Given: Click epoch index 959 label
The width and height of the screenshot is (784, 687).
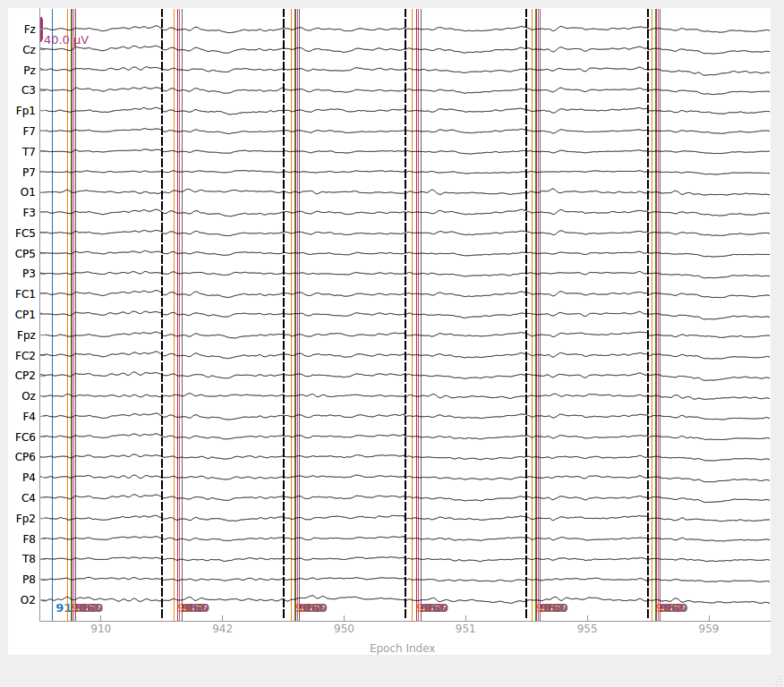Looking at the screenshot, I should (709, 629).
